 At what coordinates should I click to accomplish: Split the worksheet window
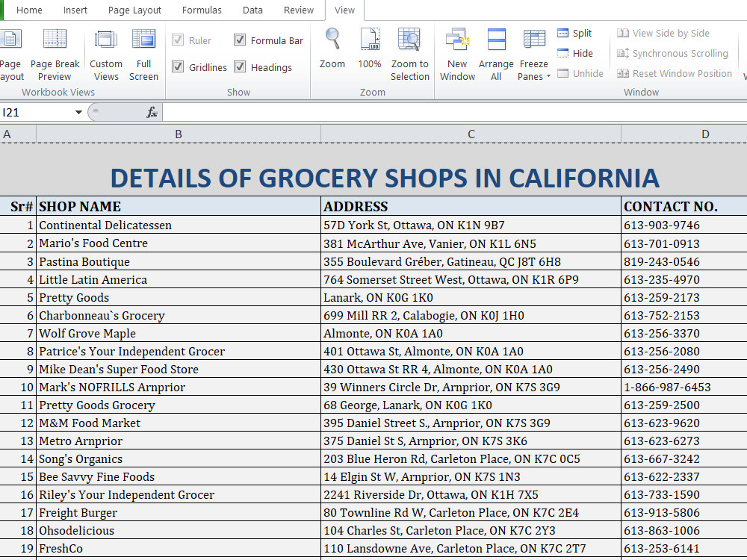[574, 34]
